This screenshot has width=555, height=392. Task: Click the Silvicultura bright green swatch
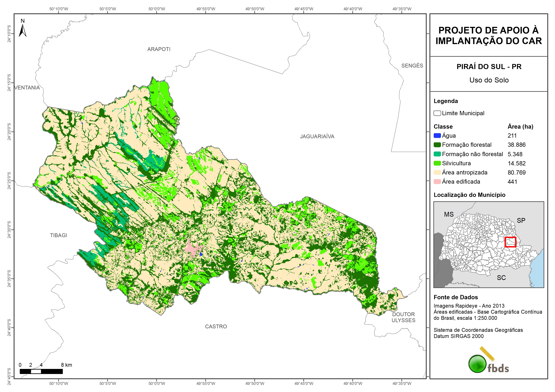click(437, 163)
